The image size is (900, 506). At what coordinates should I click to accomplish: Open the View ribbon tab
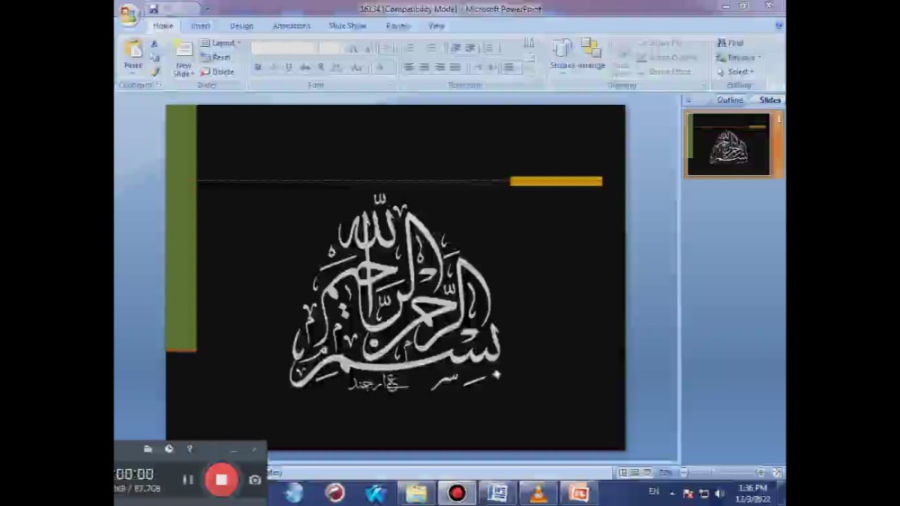(436, 26)
